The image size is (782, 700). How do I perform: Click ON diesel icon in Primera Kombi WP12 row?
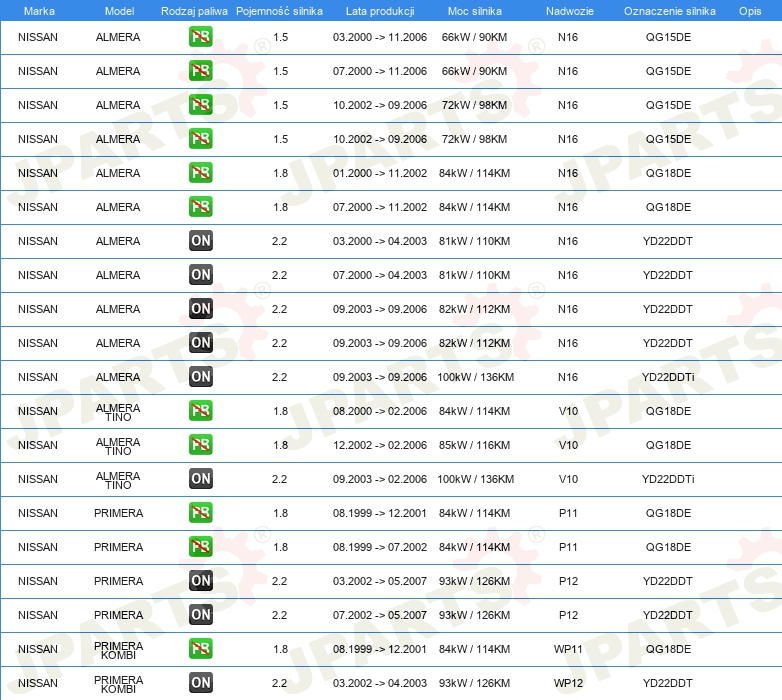pos(200,683)
